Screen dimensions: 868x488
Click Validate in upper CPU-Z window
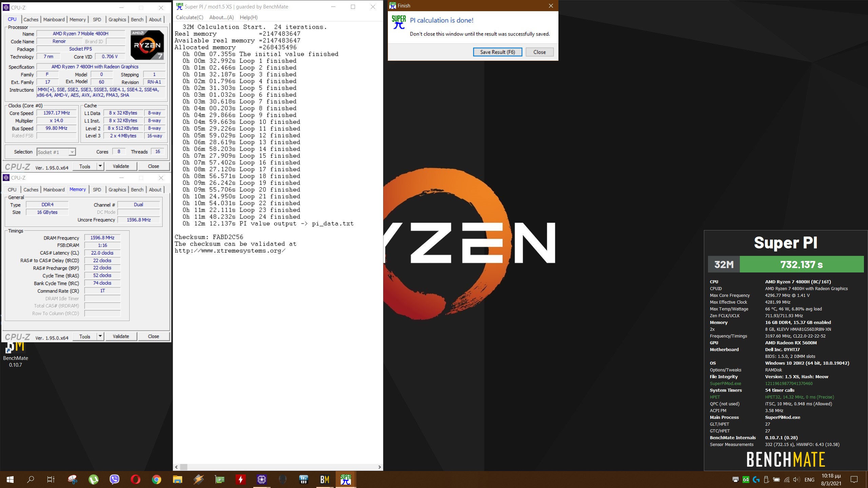tap(121, 166)
